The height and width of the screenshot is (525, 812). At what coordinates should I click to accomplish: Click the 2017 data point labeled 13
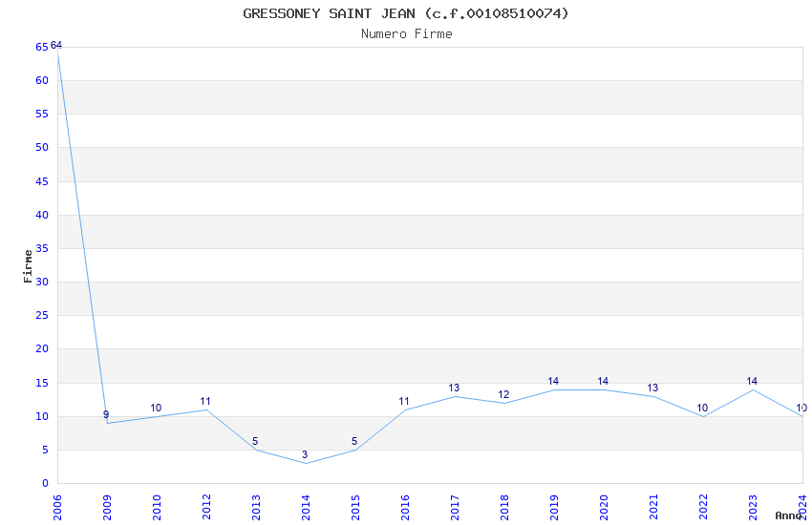coord(455,396)
